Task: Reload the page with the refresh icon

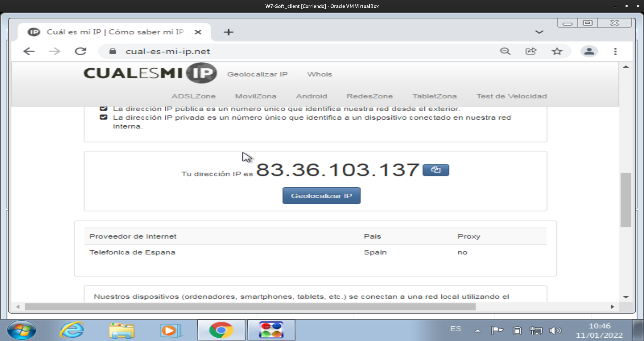Action: (80, 51)
